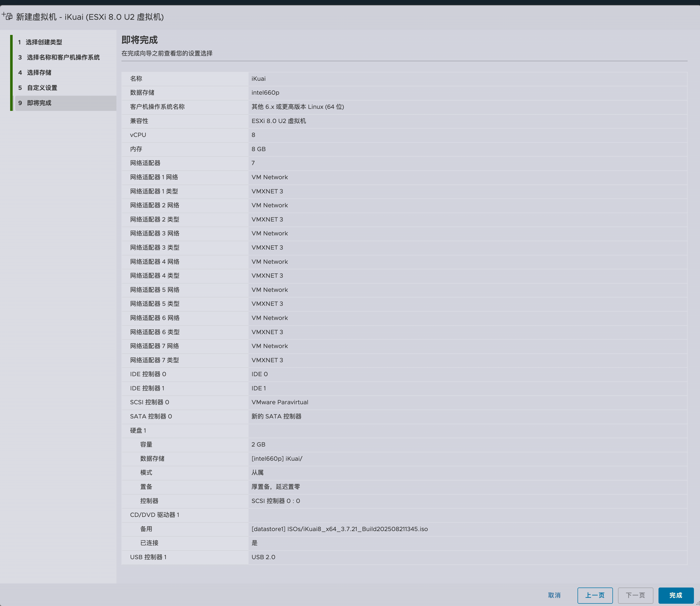The width and height of the screenshot is (700, 606).
Task: Click the 硬盘 1 summary row
Action: pos(138,431)
